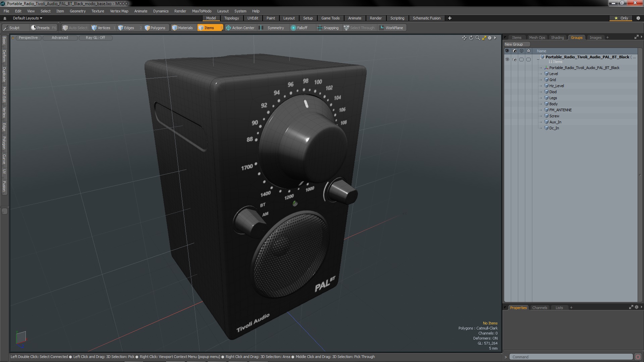644x362 pixels.
Task: Open Properties panel settings gear
Action: (x=637, y=307)
